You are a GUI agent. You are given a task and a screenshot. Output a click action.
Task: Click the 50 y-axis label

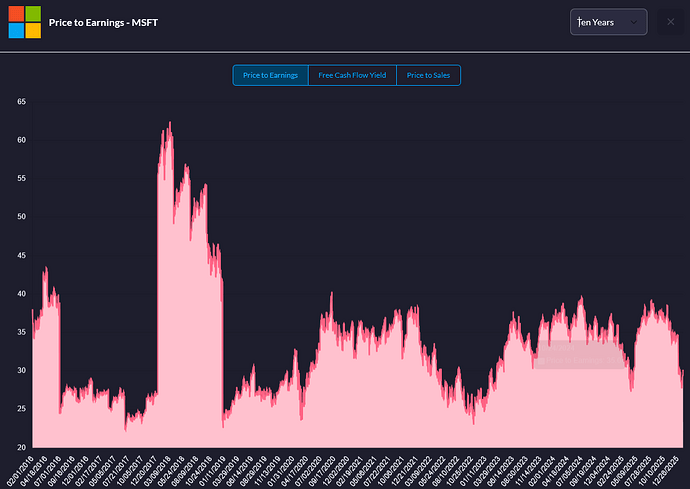[x=22, y=217]
